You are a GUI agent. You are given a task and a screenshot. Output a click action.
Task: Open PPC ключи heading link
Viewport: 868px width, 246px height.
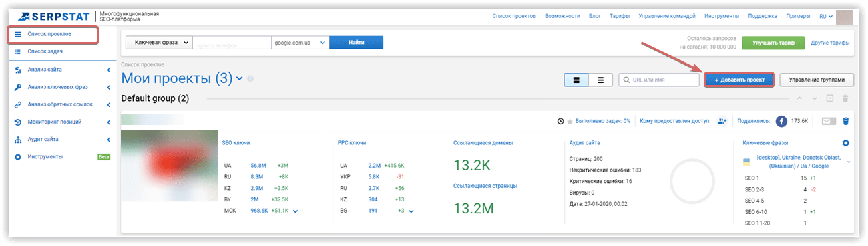pos(352,142)
